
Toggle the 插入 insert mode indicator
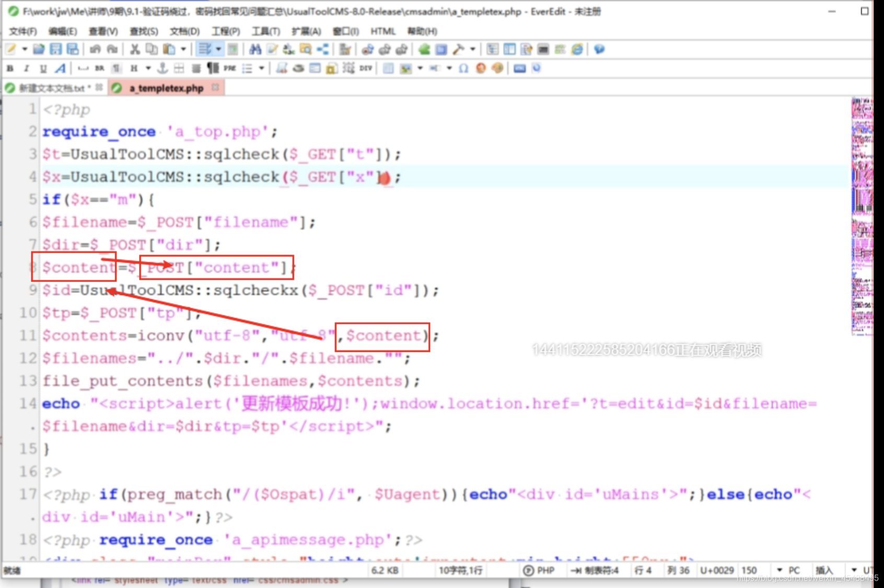[824, 570]
